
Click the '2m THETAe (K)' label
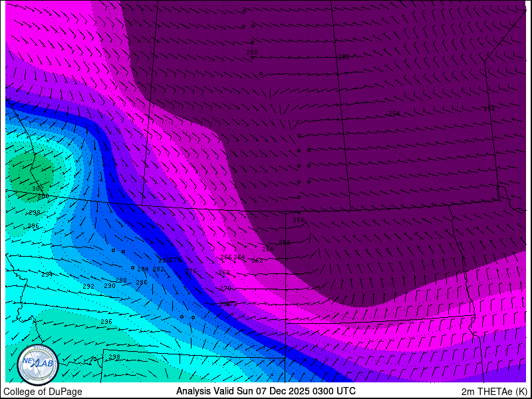[x=494, y=392]
